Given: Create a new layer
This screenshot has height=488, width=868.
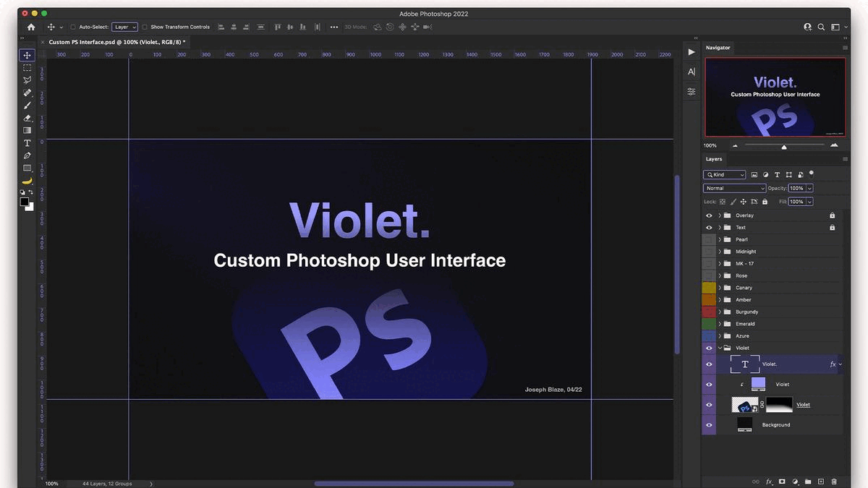Looking at the screenshot, I should [821, 481].
